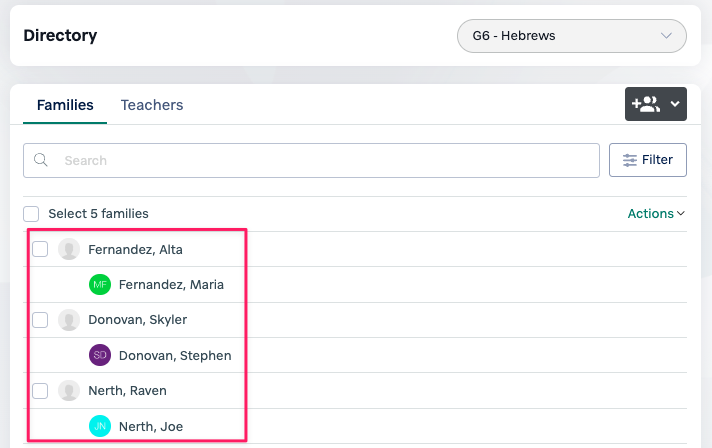Expand the Actions dropdown menu
The height and width of the screenshot is (448, 712).
[656, 213]
